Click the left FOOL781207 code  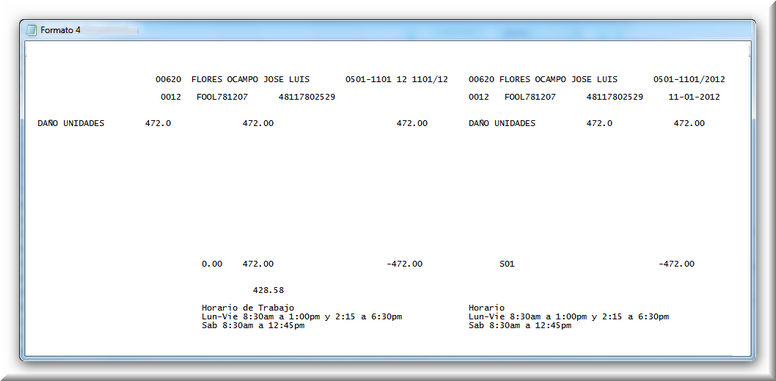pos(222,97)
